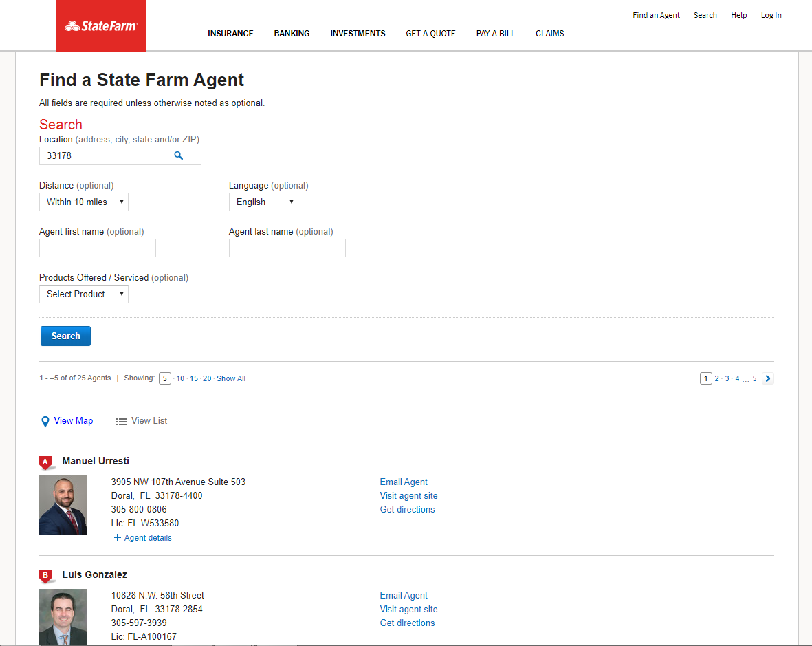Open the Distance dropdown
This screenshot has width=812, height=646.
[84, 202]
